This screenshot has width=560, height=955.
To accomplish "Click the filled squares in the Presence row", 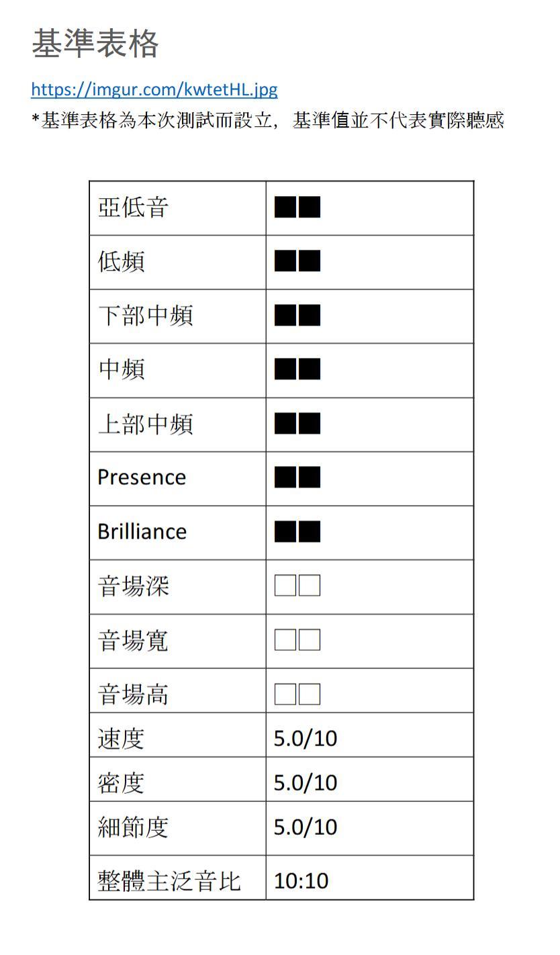I will click(x=297, y=478).
